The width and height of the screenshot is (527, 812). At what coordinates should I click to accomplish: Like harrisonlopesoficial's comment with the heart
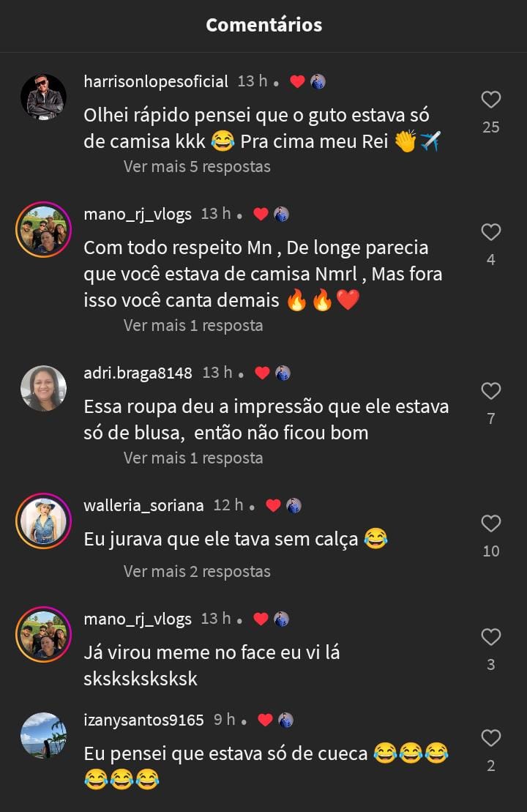click(x=490, y=100)
